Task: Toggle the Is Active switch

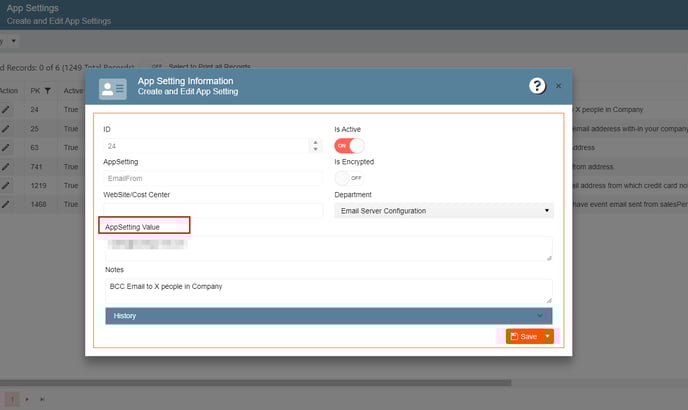Action: pyautogui.click(x=349, y=146)
